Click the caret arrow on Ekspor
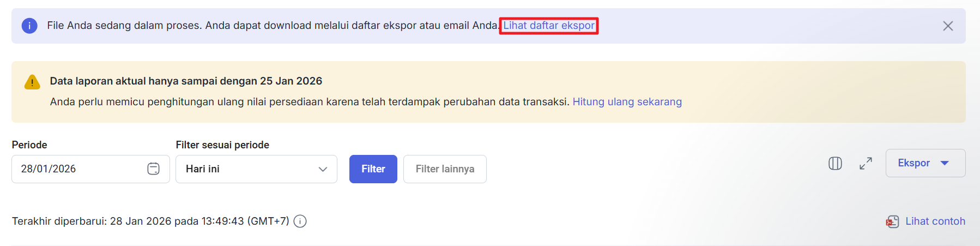Viewport: 980px width, 246px height. (x=945, y=163)
